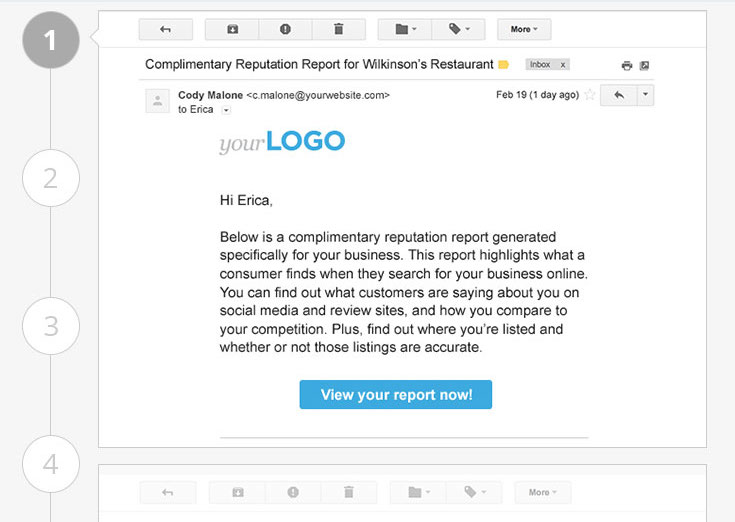The image size is (735, 522).
Task: Expand the More actions menu
Action: click(524, 30)
